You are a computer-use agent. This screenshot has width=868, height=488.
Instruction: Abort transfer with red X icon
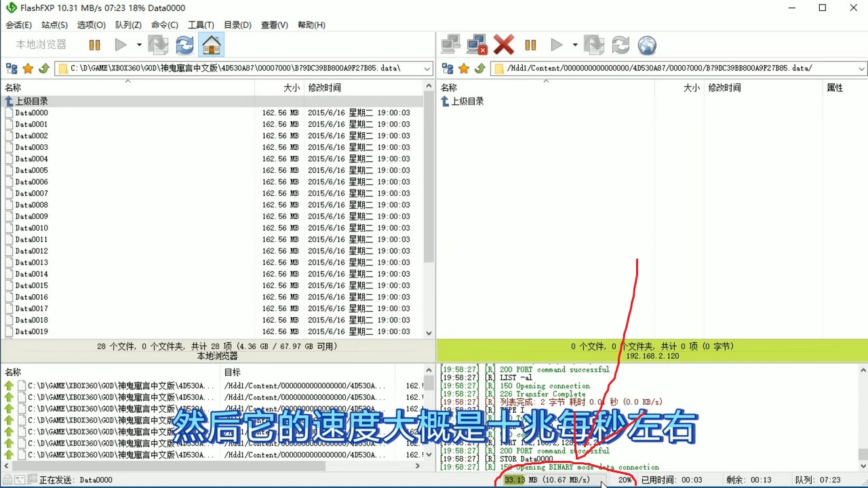click(504, 45)
